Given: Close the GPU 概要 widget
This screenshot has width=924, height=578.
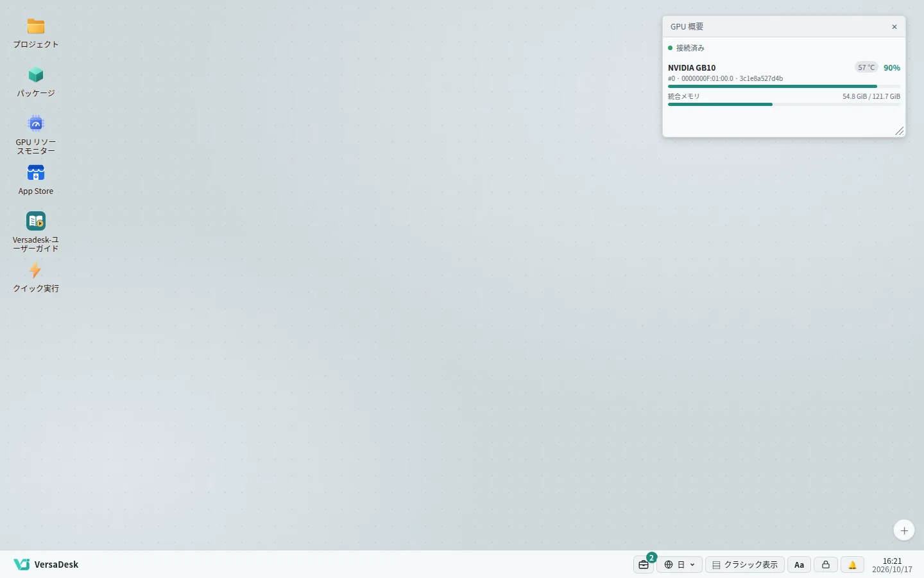Looking at the screenshot, I should point(894,27).
